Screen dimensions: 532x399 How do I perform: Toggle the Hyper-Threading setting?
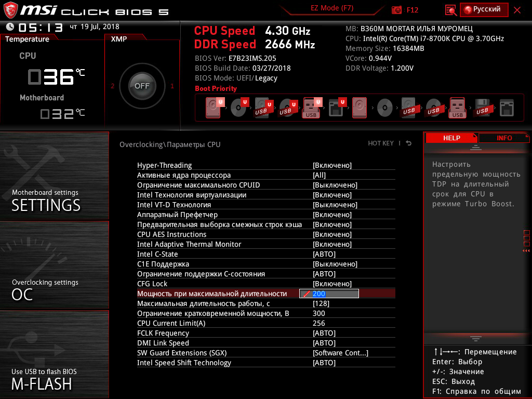266,165
